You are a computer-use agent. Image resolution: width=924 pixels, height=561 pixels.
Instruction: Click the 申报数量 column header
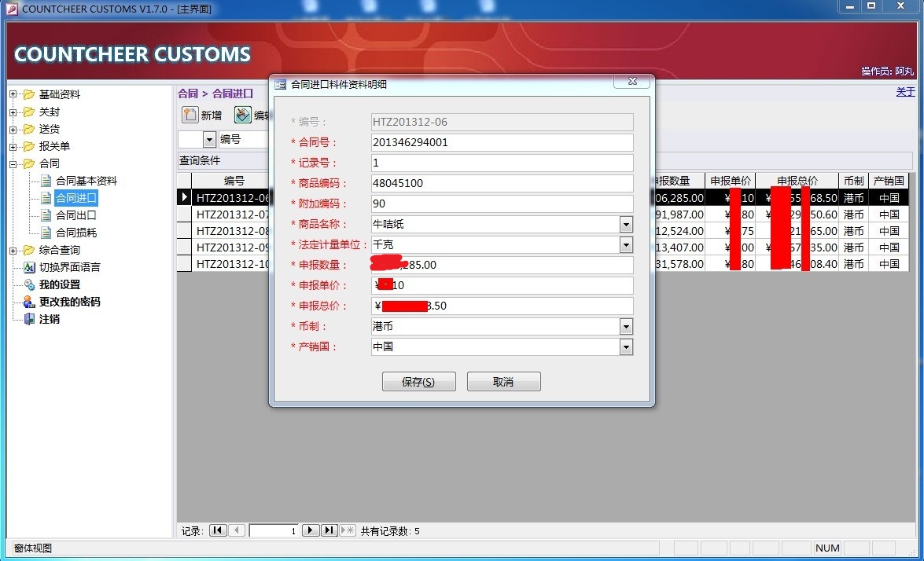[679, 181]
